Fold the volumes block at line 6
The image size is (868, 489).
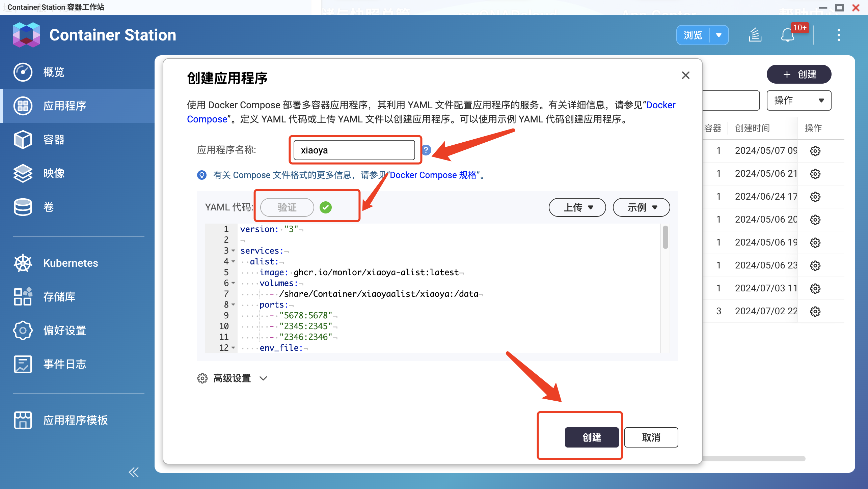(233, 283)
